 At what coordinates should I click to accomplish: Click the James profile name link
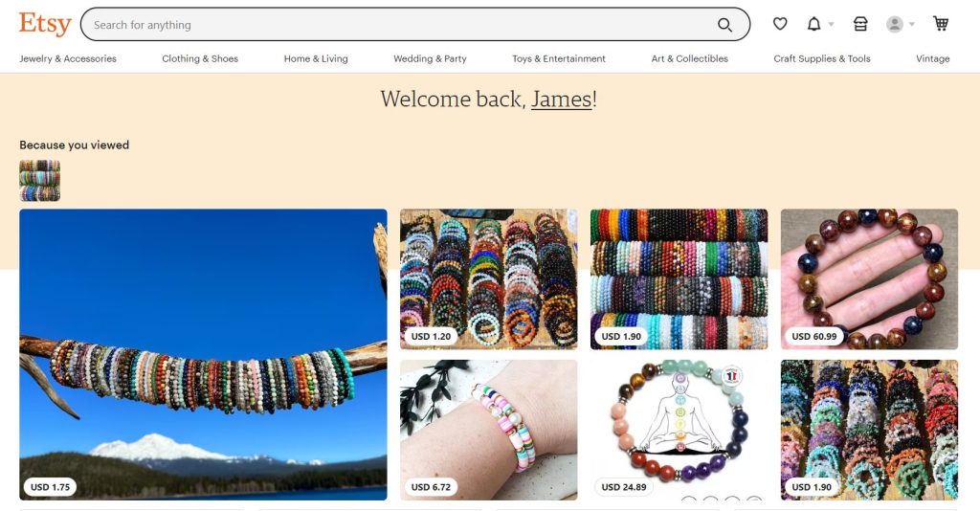coord(561,99)
